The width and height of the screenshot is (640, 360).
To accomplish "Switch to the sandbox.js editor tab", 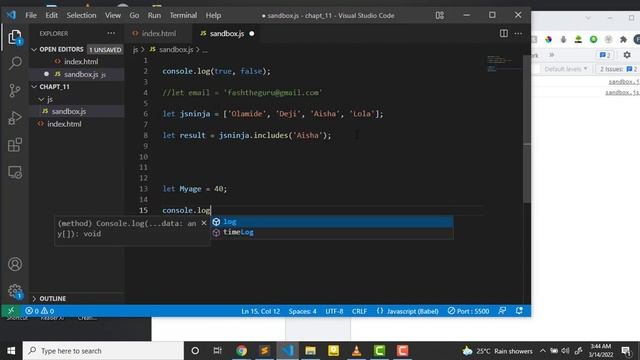I will point(227,33).
